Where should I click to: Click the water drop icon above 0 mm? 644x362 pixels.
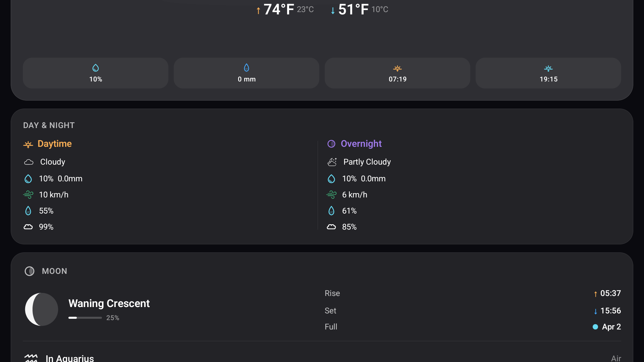[247, 68]
